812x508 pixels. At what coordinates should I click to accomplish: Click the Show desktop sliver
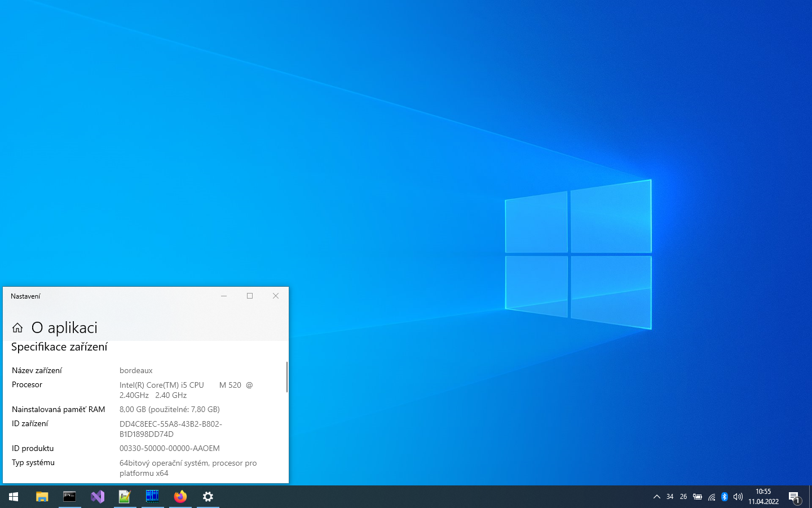tap(810, 497)
